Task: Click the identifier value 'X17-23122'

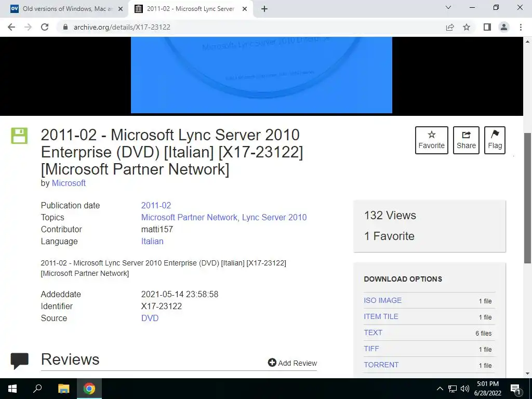Action: tap(162, 306)
